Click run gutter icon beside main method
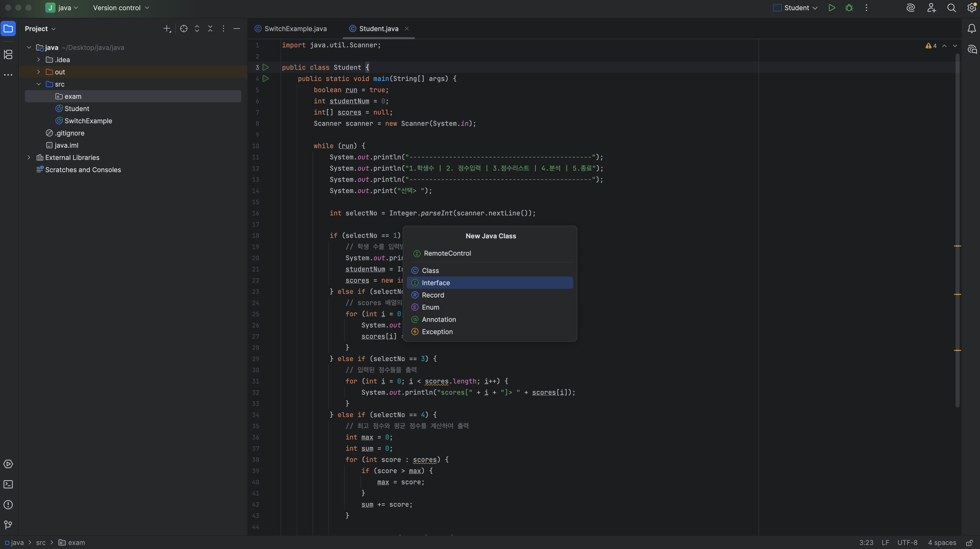The width and height of the screenshot is (980, 549). click(266, 79)
